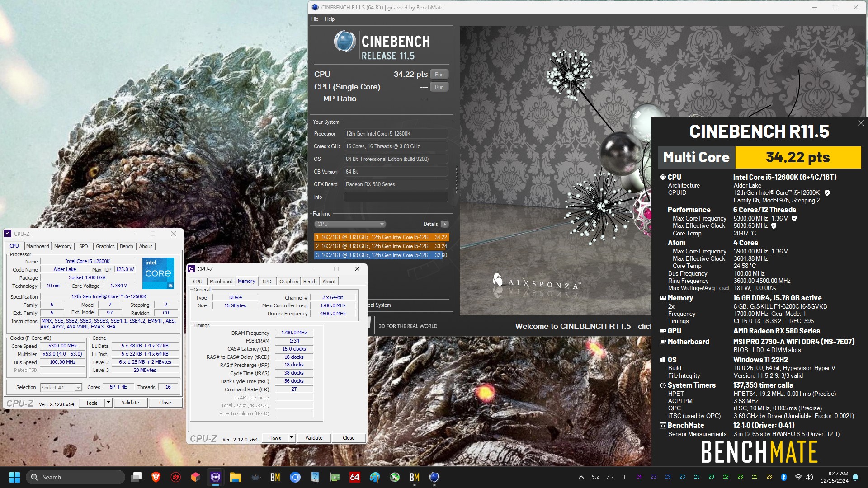The image size is (868, 488).
Task: Select About tab in left CPU-Z window
Action: tap(146, 246)
